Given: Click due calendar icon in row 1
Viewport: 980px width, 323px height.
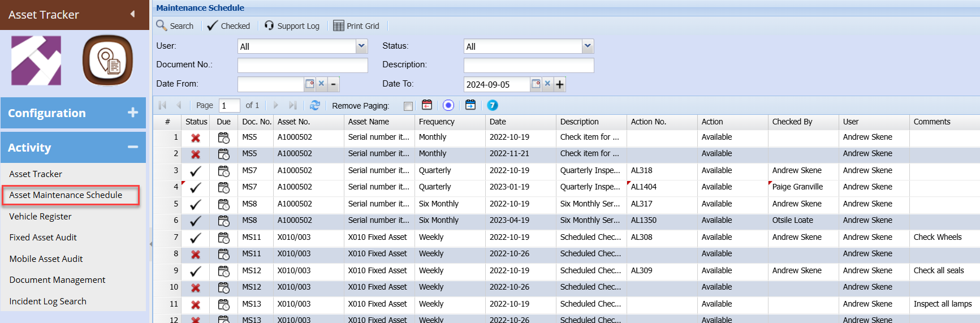Looking at the screenshot, I should pos(224,137).
